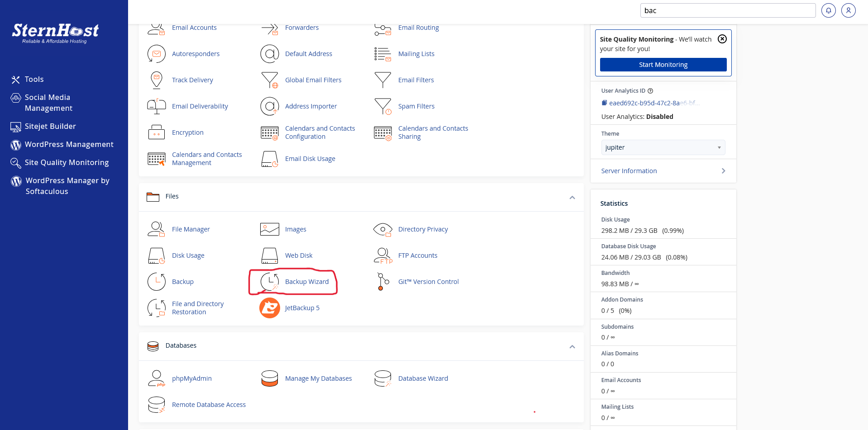Open the Git Version Control icon
Screen dimensions: 868x430
click(x=383, y=282)
